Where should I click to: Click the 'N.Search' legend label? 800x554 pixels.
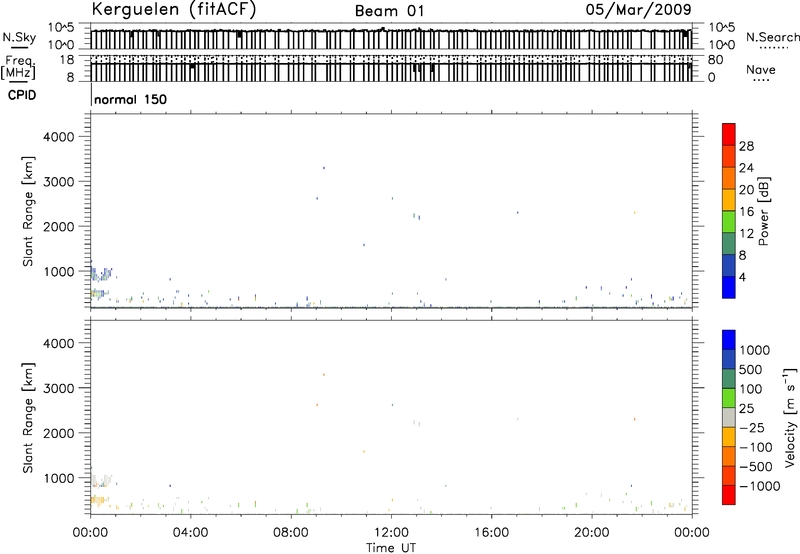click(x=772, y=37)
